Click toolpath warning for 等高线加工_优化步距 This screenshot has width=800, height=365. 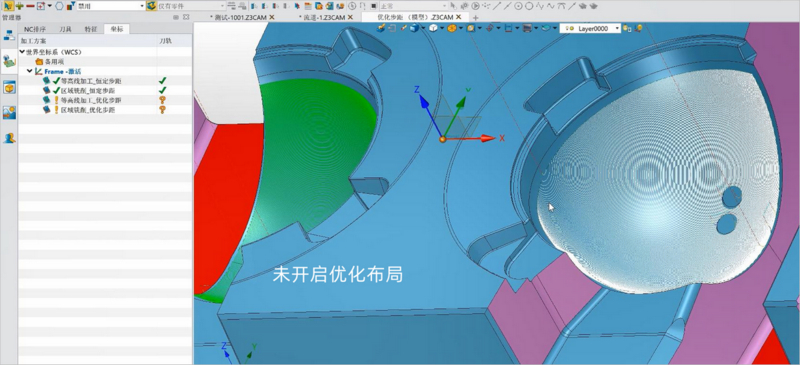pyautogui.click(x=163, y=100)
